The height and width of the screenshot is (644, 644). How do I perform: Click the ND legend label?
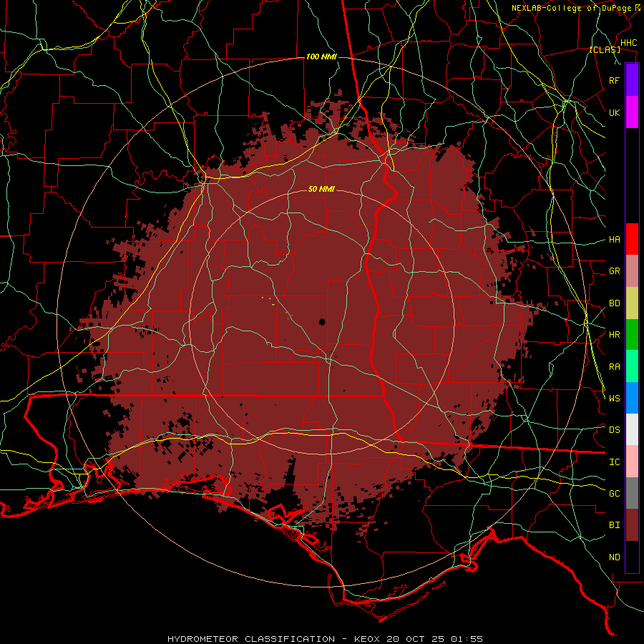[615, 557]
